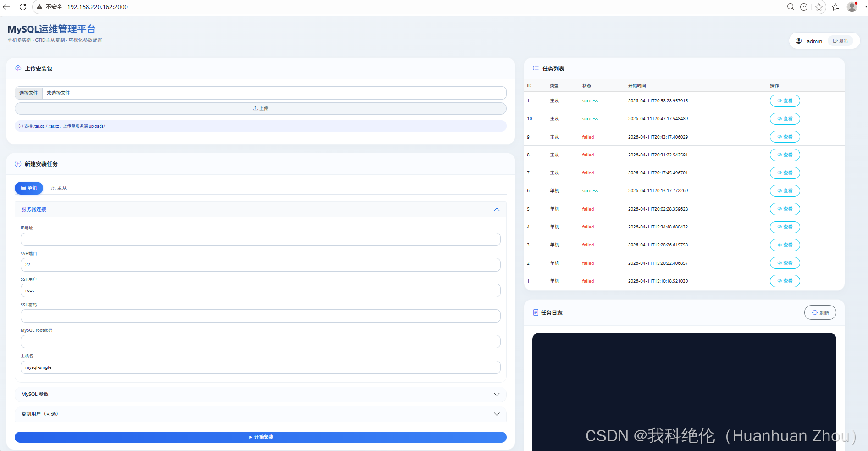868x451 pixels.
Task: Focus the SSH密码 input field
Action: click(260, 316)
